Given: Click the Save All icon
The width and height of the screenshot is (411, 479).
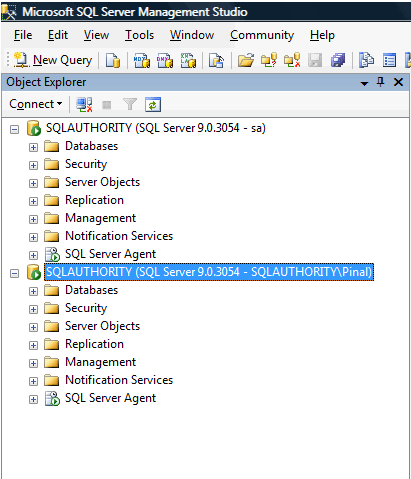Looking at the screenshot, I should point(338,61).
